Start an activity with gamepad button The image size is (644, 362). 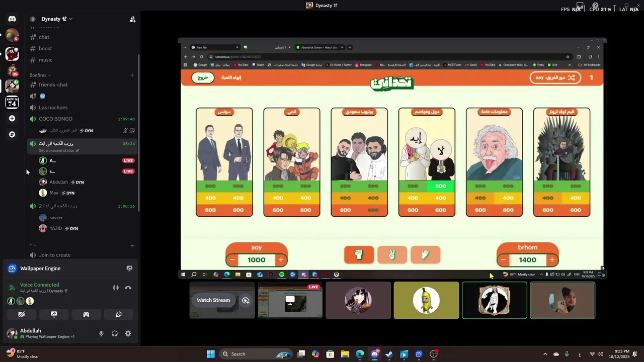tap(86, 315)
